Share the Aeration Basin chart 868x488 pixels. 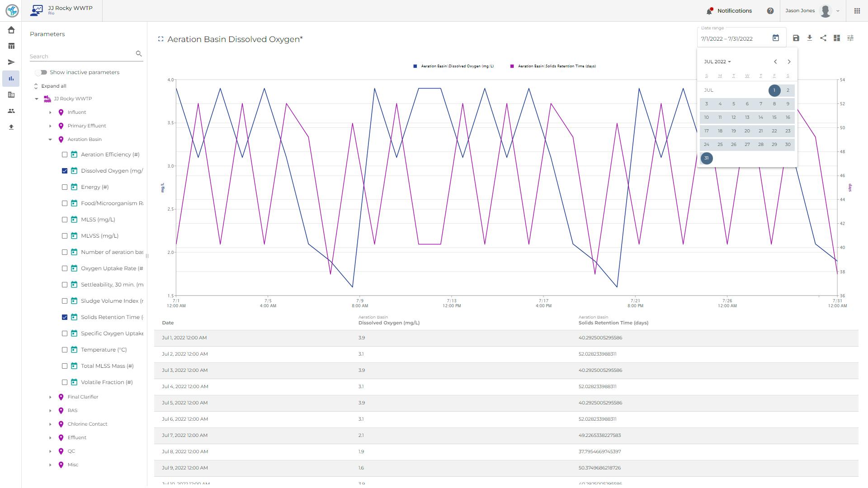[x=824, y=38]
